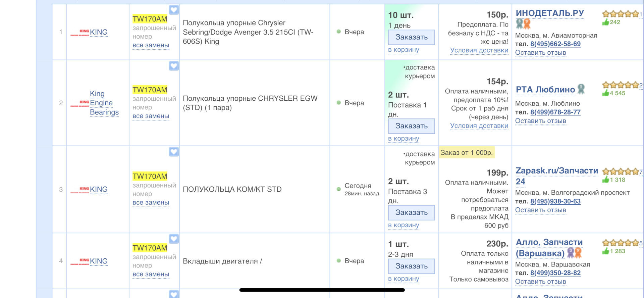Show all replacements for row 1 part
The height and width of the screenshot is (298, 644).
click(151, 45)
